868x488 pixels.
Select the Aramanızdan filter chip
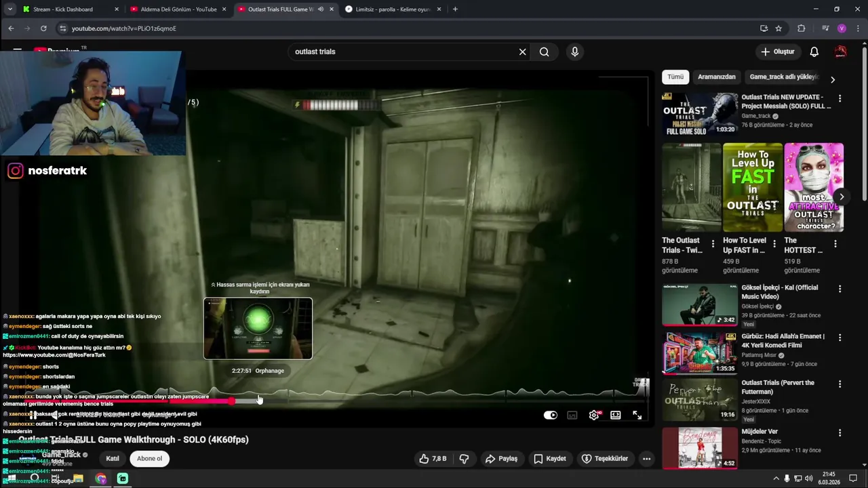tap(717, 77)
